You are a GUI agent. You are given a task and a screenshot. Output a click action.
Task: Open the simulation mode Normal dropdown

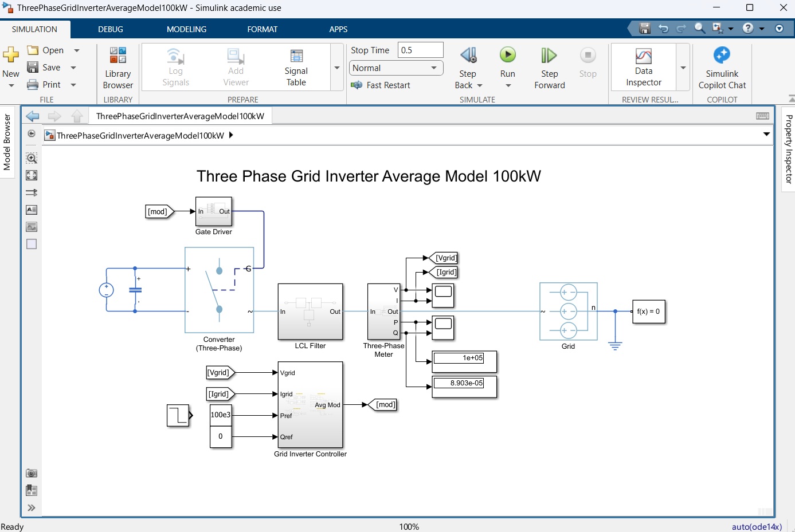point(396,68)
